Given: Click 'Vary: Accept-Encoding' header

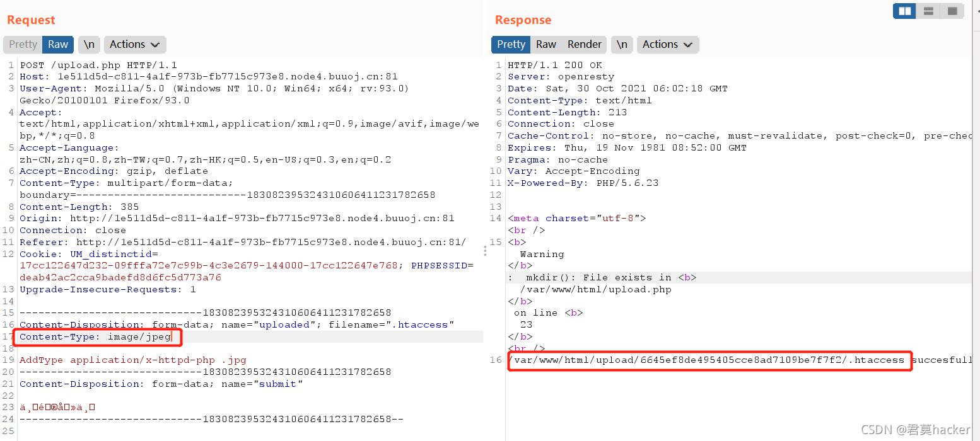Looking at the screenshot, I should click(x=574, y=171).
